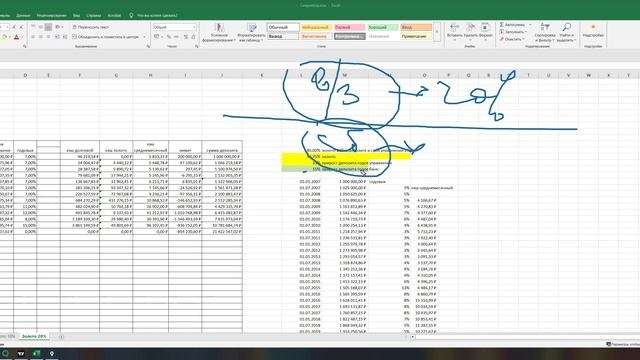Decrease decimal places icon
Viewport: 640px width, 360px height.
point(193,37)
